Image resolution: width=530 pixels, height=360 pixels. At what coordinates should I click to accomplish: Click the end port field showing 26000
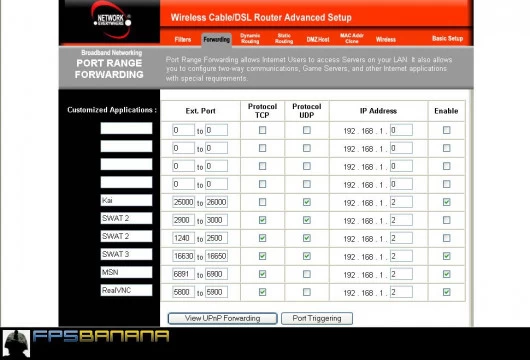tap(216, 202)
